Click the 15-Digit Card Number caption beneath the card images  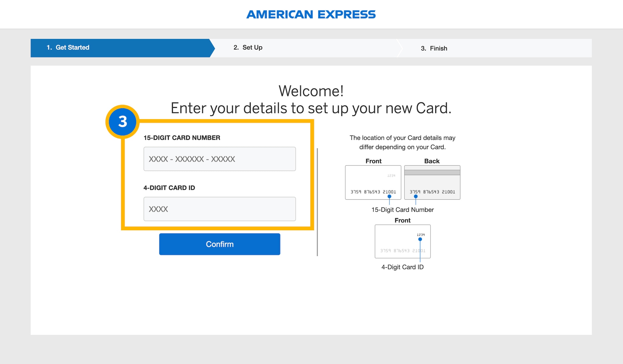point(402,210)
